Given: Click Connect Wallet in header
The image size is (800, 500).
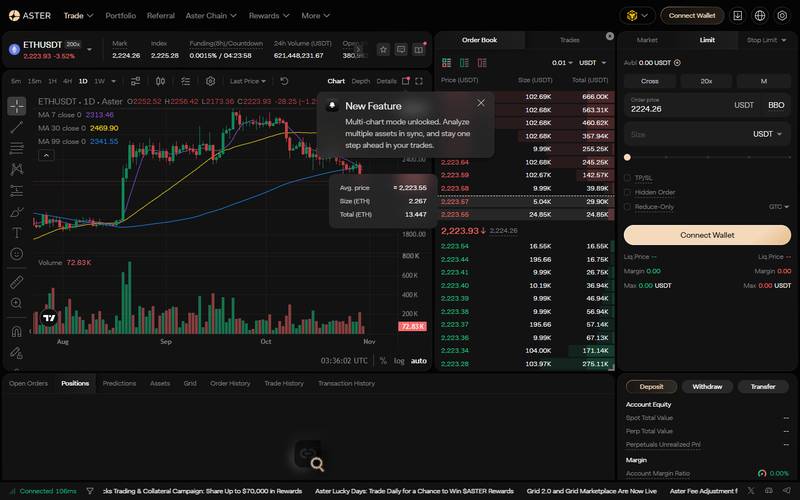Looking at the screenshot, I should [x=692, y=15].
